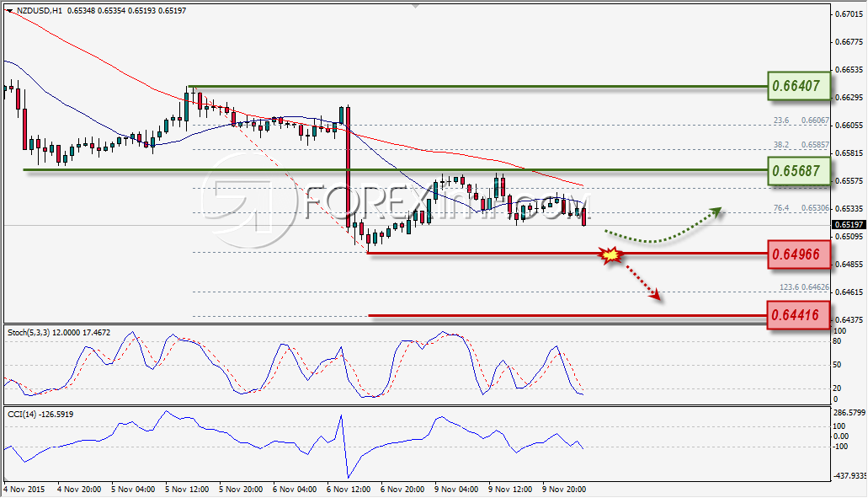Click the 9 Nov 20:00 time axis label

(x=564, y=489)
